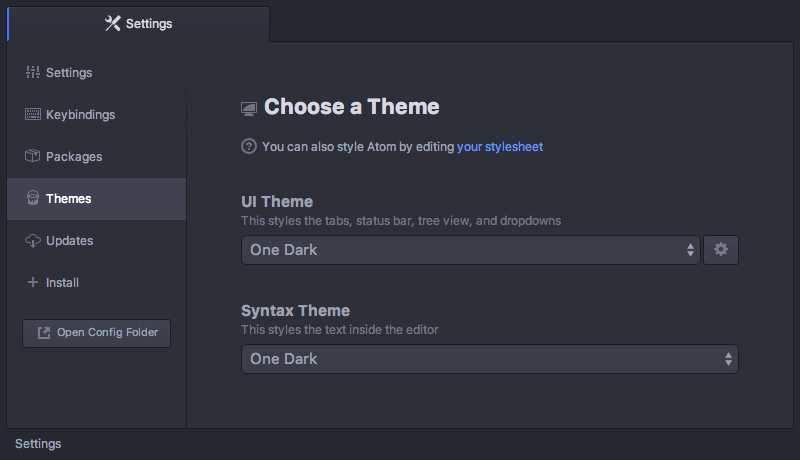Click the keyboard icon for Keybindings
Image resolution: width=800 pixels, height=460 pixels.
click(32, 115)
